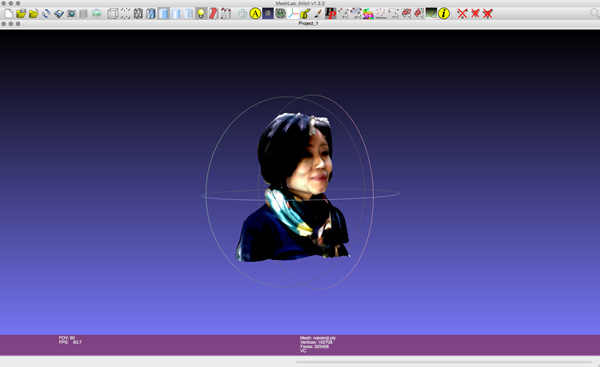Viewport: 600px width, 367px height.
Task: Save a snapshot with the camera icon
Action: 72,14
